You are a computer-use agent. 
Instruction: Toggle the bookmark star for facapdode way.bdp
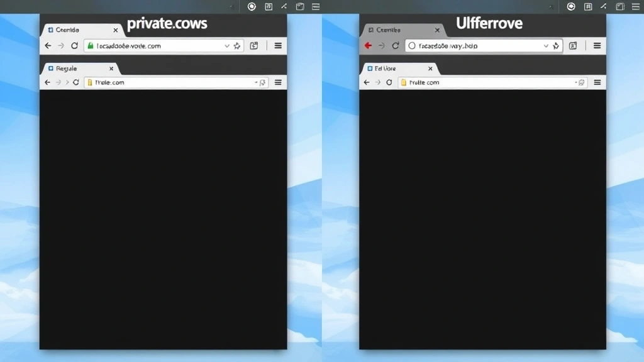[x=555, y=45]
